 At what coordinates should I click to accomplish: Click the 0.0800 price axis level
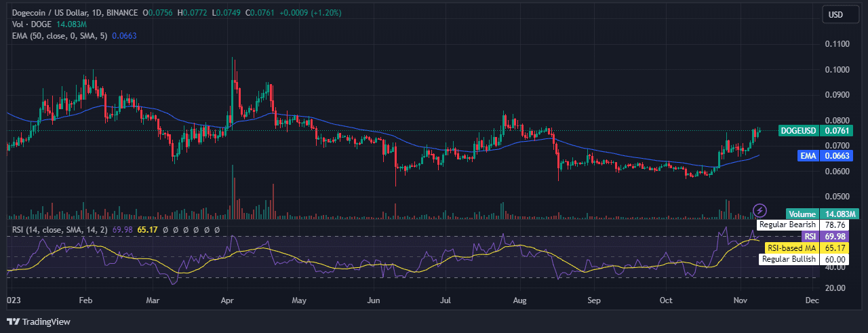(837, 120)
